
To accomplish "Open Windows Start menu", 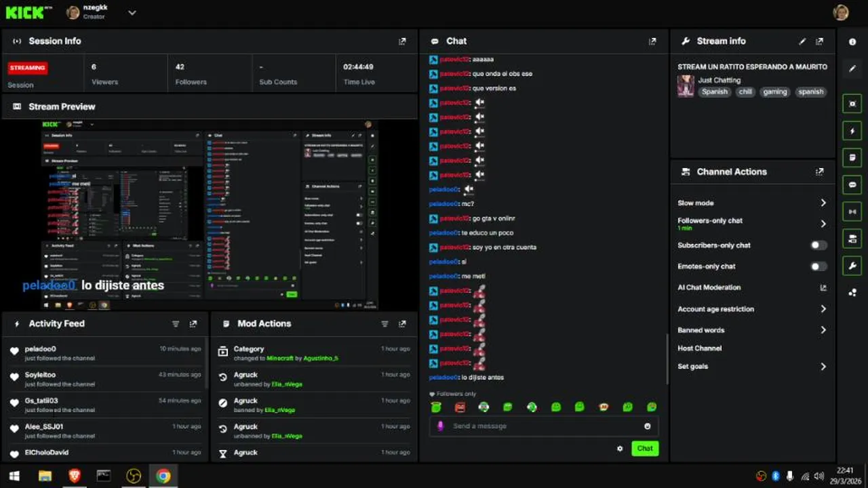I will point(14,476).
